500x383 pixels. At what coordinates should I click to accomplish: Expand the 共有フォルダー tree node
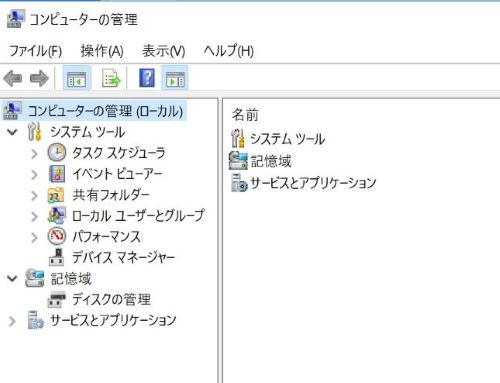point(34,195)
